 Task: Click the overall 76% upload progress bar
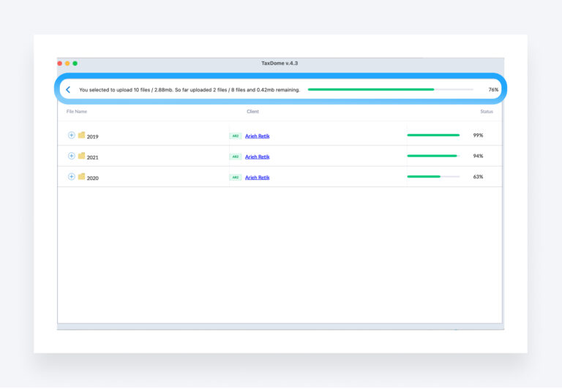[391, 89]
